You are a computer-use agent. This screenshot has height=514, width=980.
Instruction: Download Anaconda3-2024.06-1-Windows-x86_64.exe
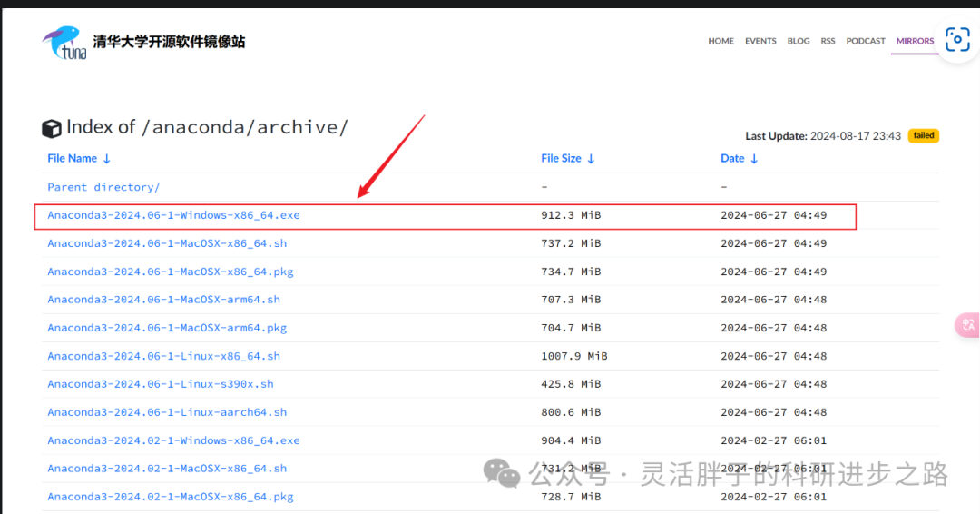[173, 215]
